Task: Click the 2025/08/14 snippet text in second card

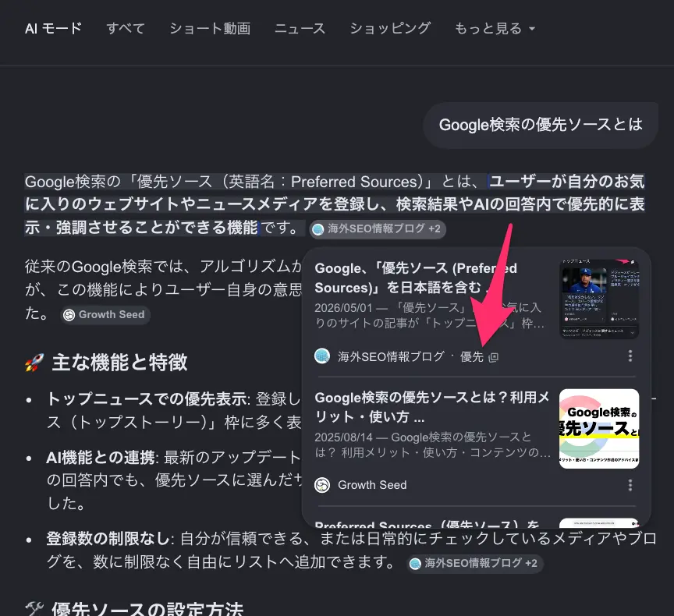Action: tap(432, 445)
